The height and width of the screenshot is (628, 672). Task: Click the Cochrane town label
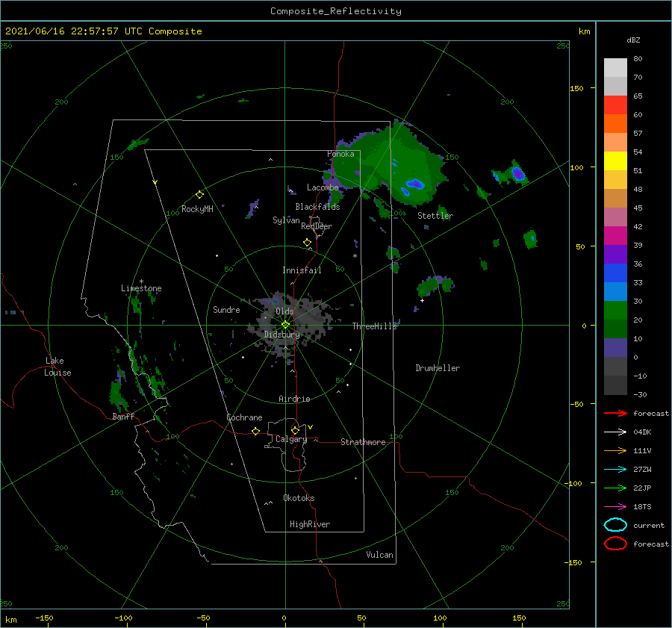coord(244,417)
